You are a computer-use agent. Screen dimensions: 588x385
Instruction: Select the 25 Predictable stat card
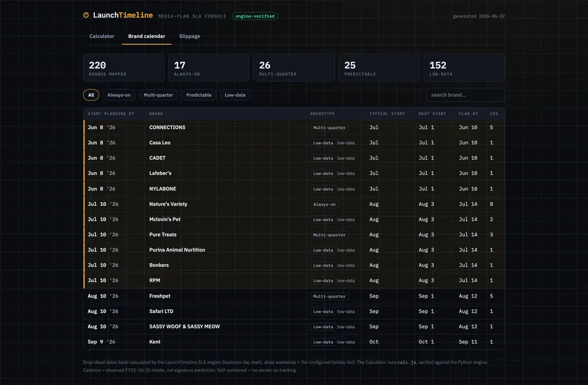379,68
